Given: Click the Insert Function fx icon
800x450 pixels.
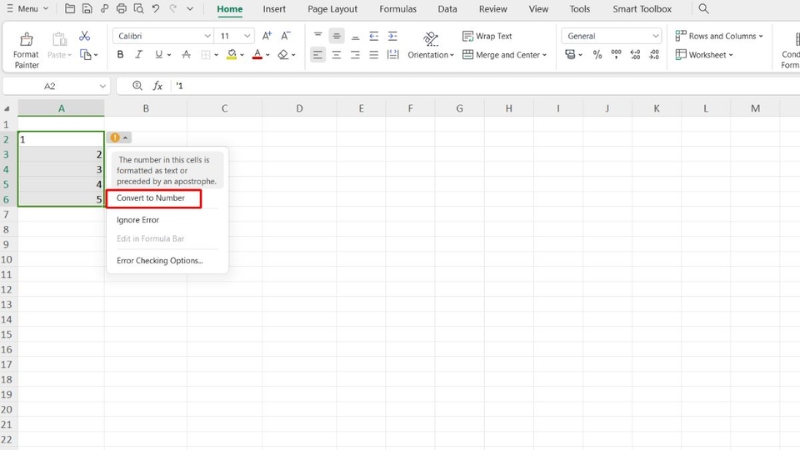Looking at the screenshot, I should [158, 86].
